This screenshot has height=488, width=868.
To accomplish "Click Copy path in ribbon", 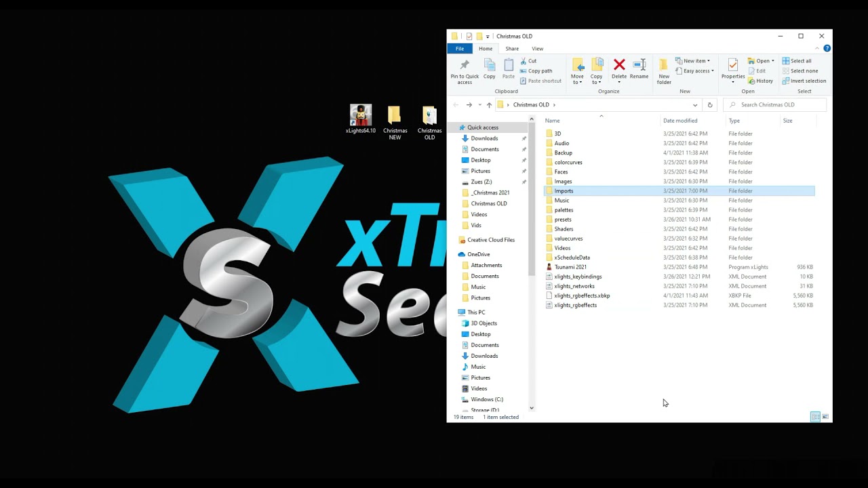I will click(536, 70).
